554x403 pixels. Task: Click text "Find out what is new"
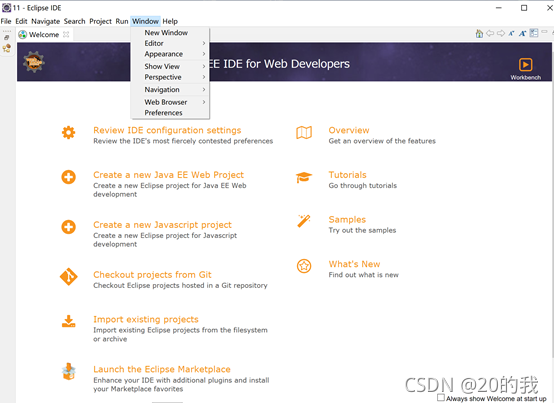tap(364, 274)
